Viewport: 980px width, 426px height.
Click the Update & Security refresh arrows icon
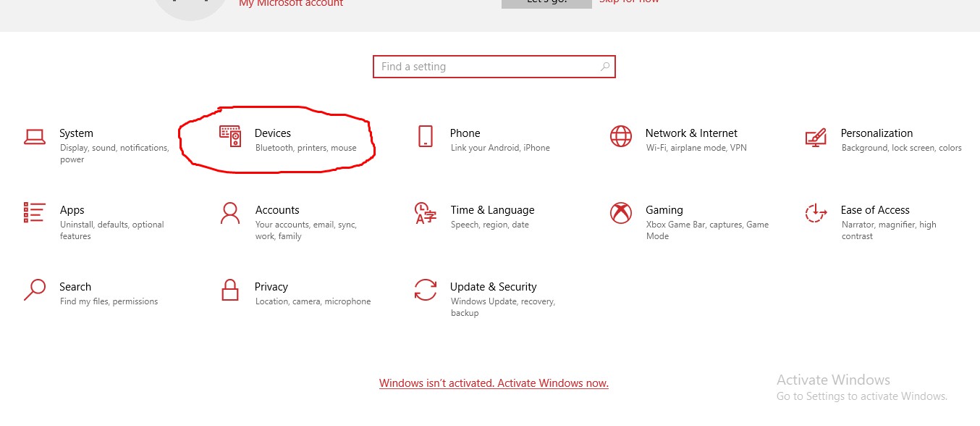pyautogui.click(x=426, y=290)
